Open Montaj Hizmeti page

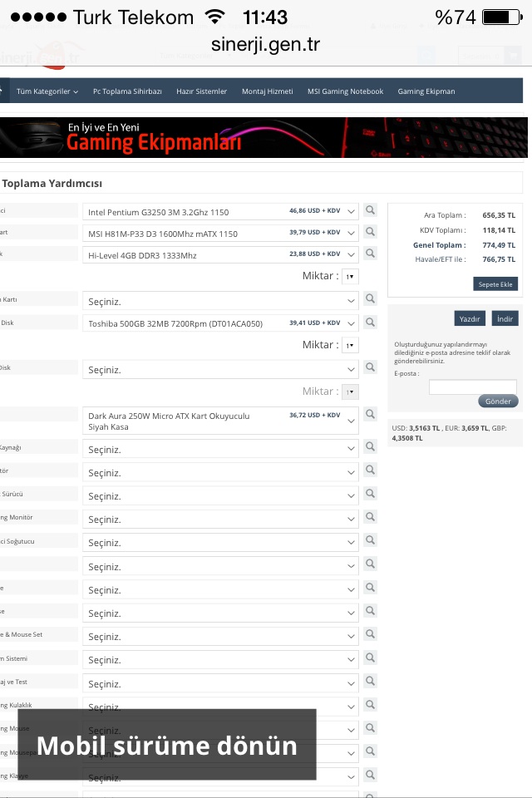click(268, 91)
